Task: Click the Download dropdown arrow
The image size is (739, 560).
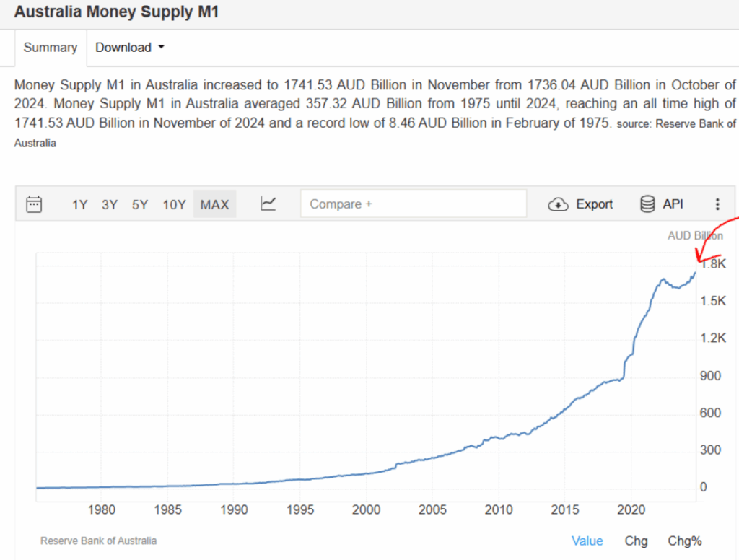Action: (161, 48)
